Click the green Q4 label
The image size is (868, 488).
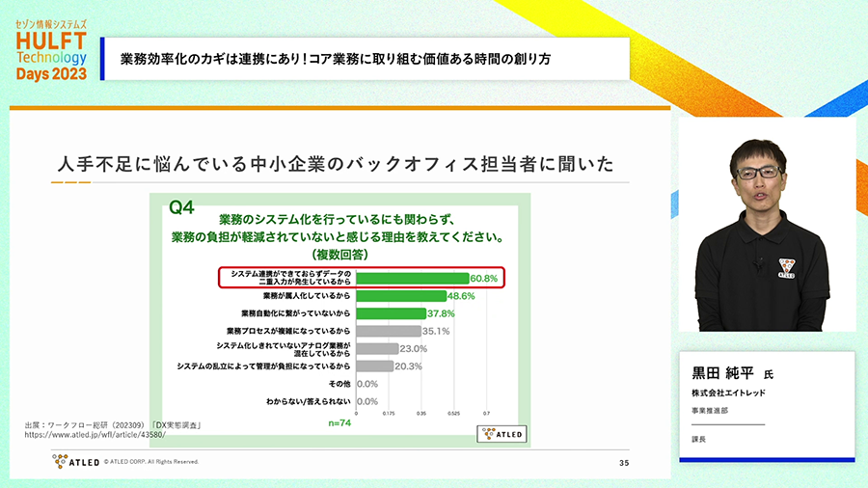[x=181, y=206]
